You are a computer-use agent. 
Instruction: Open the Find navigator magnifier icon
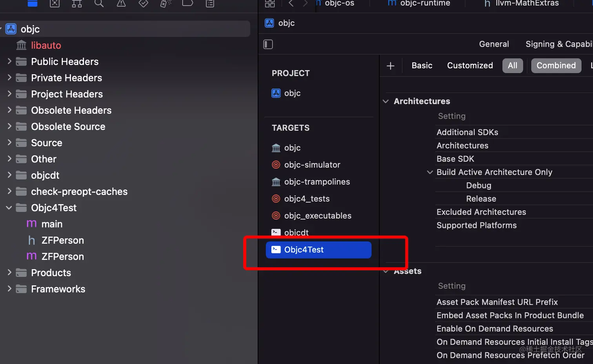pos(99,4)
